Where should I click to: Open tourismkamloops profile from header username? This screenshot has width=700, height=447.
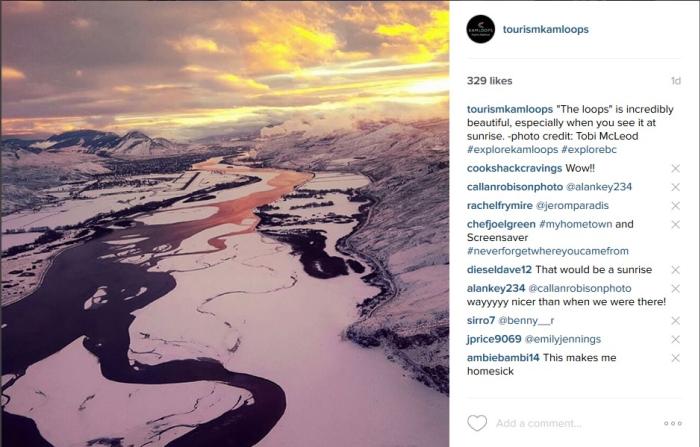click(546, 29)
